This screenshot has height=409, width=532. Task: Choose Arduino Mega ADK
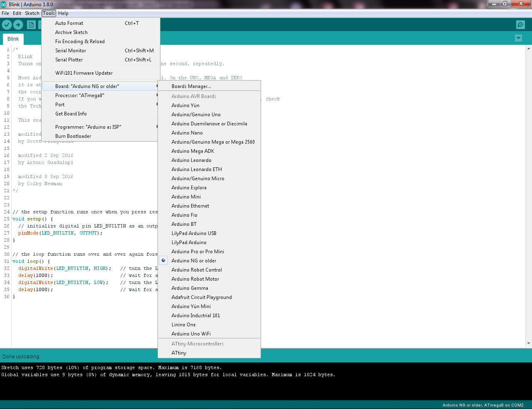click(x=209, y=151)
